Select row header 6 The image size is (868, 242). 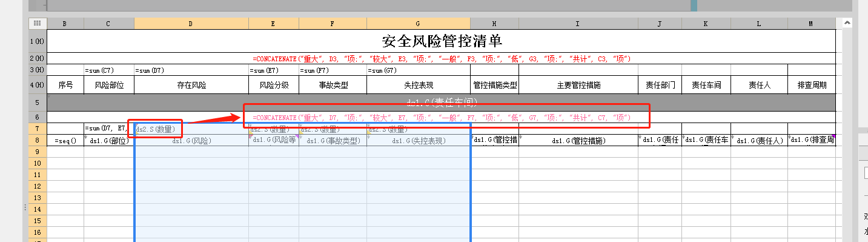(38, 117)
